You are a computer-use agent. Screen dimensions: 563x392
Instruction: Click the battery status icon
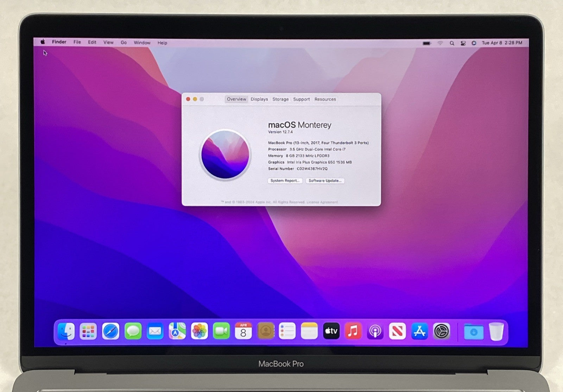click(x=427, y=43)
